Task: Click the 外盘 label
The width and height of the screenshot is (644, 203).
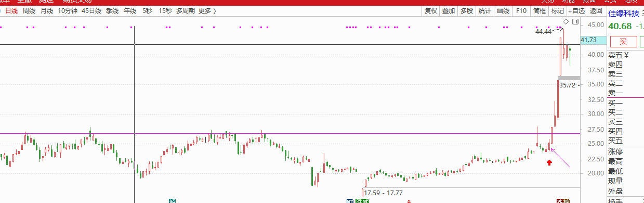Action: point(615,191)
